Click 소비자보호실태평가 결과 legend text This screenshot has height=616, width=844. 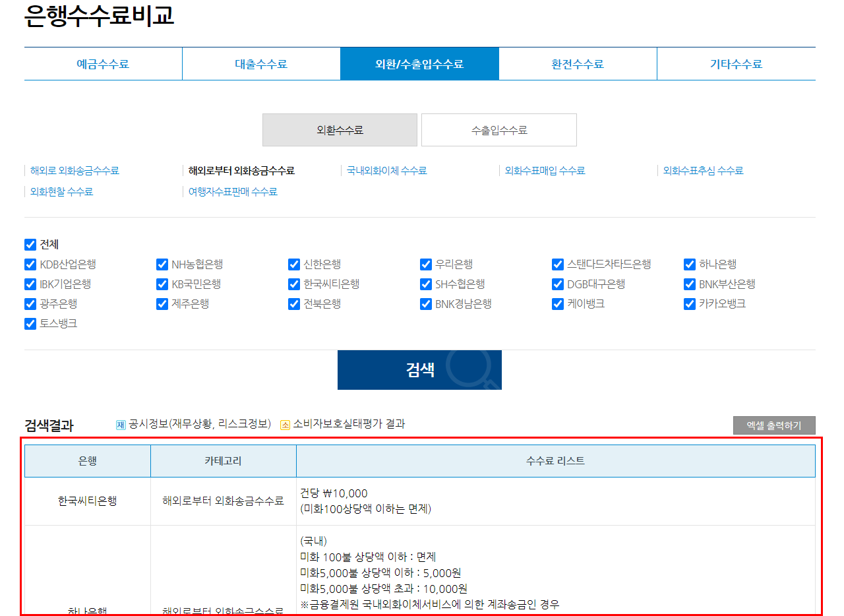coord(349,424)
